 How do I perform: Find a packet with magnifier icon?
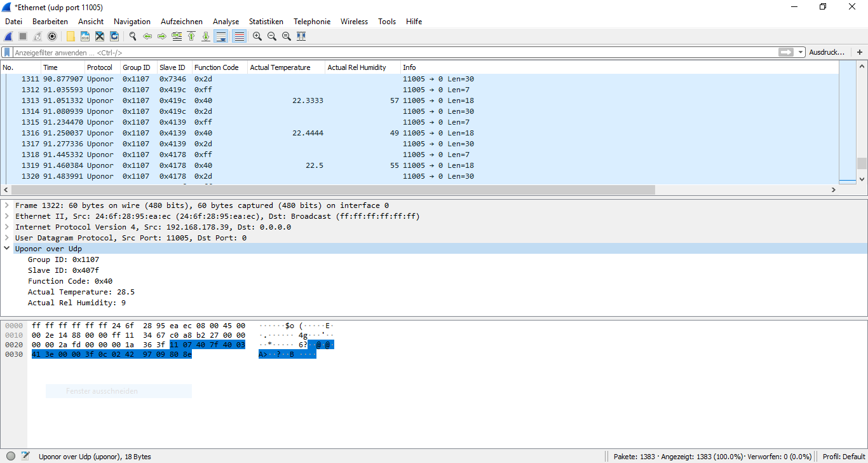133,36
